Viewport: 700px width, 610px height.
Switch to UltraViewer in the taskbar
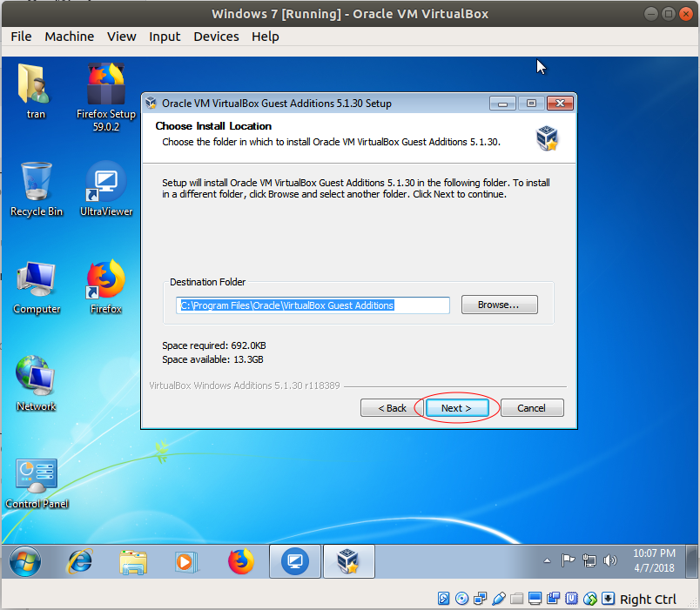tap(294, 561)
